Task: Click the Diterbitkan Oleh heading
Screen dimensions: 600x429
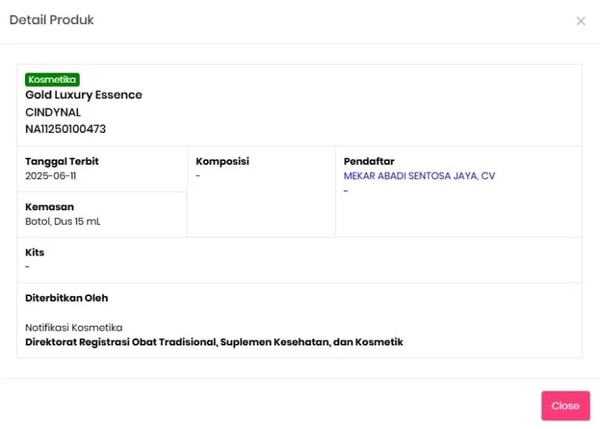Action: point(67,298)
